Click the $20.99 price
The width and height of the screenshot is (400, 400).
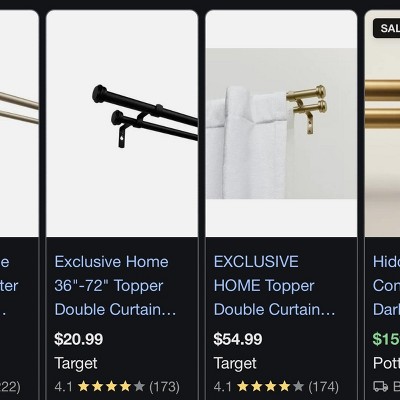[79, 339]
